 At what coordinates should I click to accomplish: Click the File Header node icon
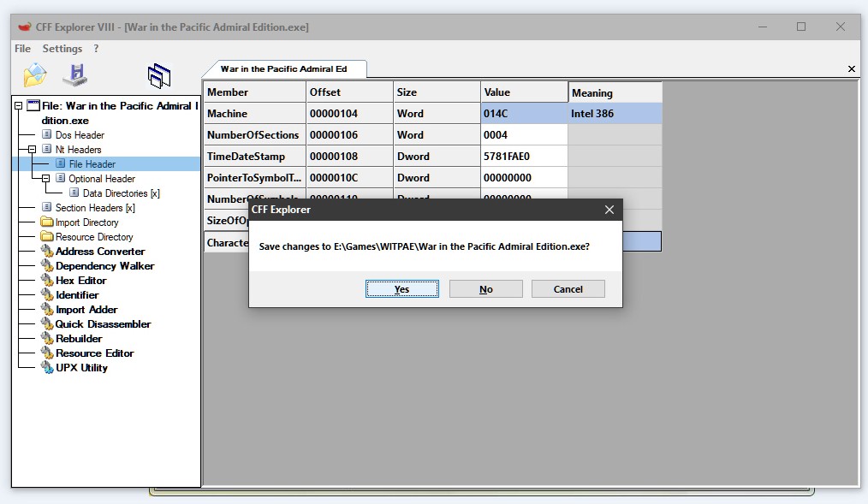(60, 163)
